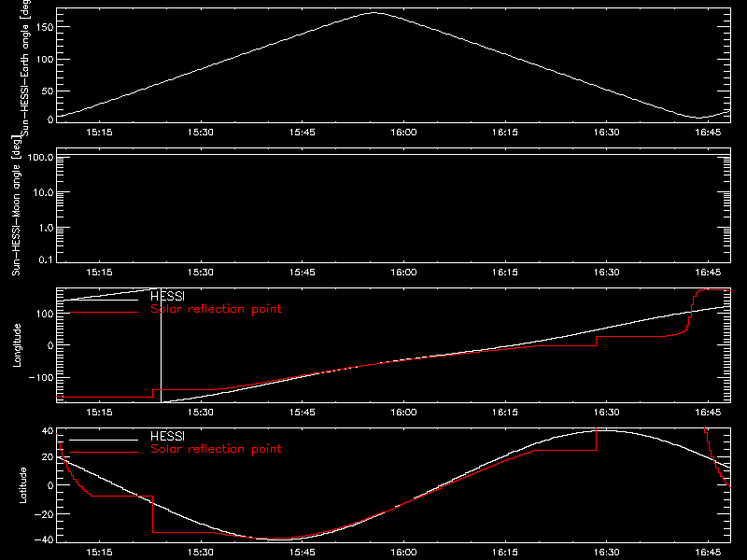The image size is (747, 560).
Task: Click 15:45 under the Longitude plot
Action: (302, 413)
